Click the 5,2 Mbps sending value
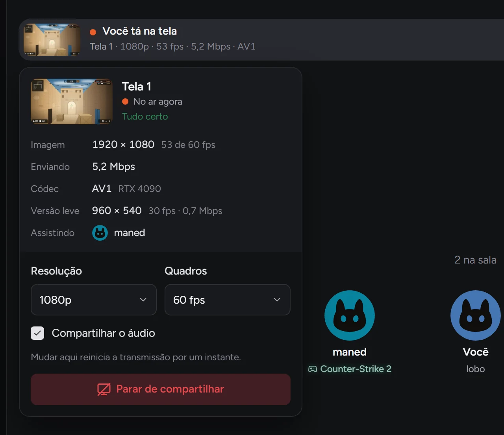The width and height of the screenshot is (504, 435). coord(113,167)
